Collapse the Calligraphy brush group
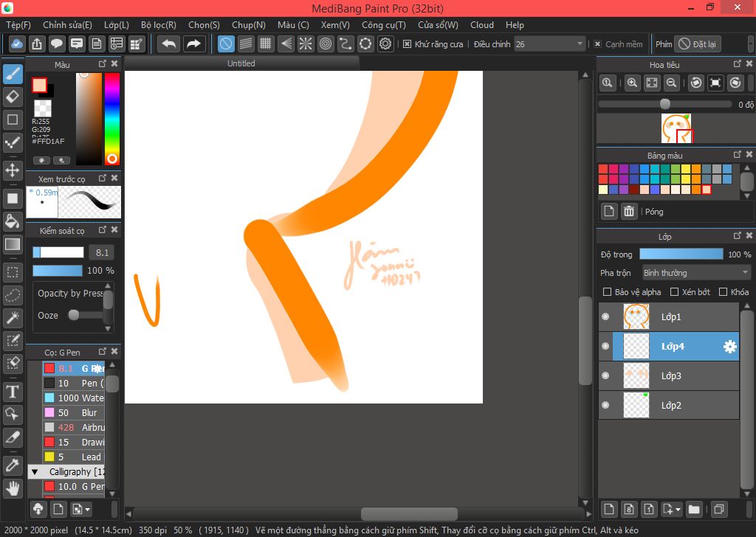The height and width of the screenshot is (537, 756). point(35,472)
